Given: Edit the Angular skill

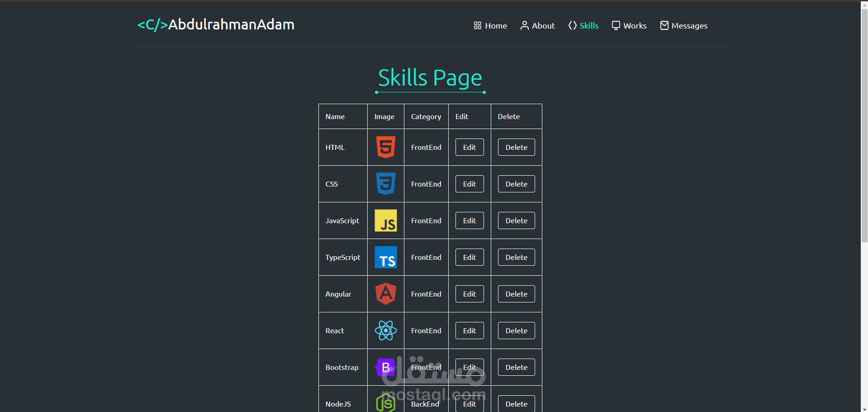Looking at the screenshot, I should 470,294.
